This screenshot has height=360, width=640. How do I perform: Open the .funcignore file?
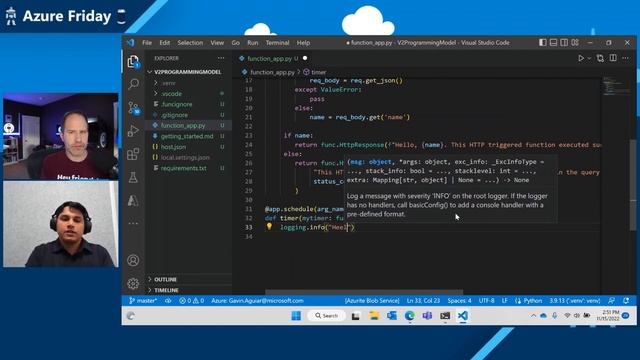[x=176, y=104]
